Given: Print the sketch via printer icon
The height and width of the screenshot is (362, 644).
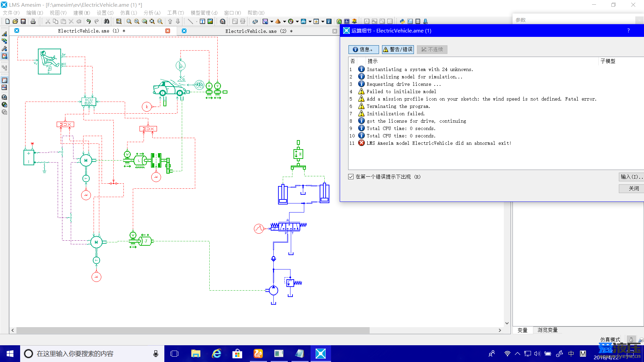Looking at the screenshot, I should 33,21.
